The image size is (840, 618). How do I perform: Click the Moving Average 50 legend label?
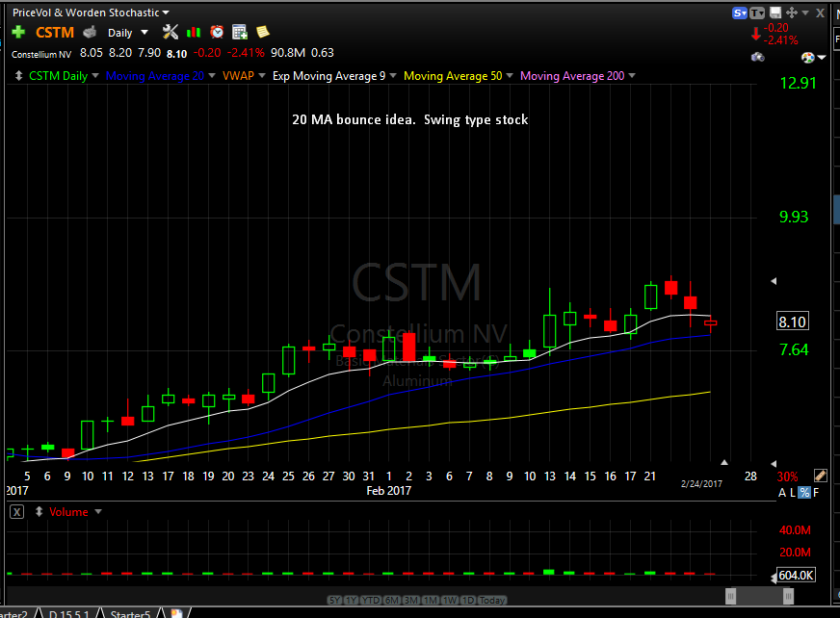[x=453, y=76]
